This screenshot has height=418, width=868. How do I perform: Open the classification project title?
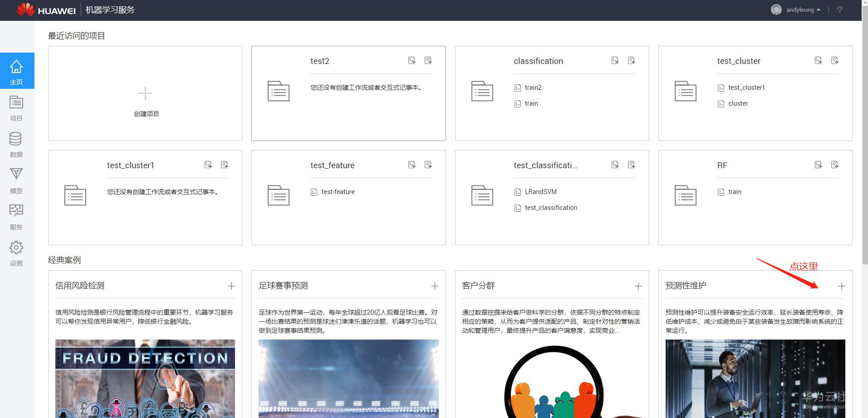[538, 61]
